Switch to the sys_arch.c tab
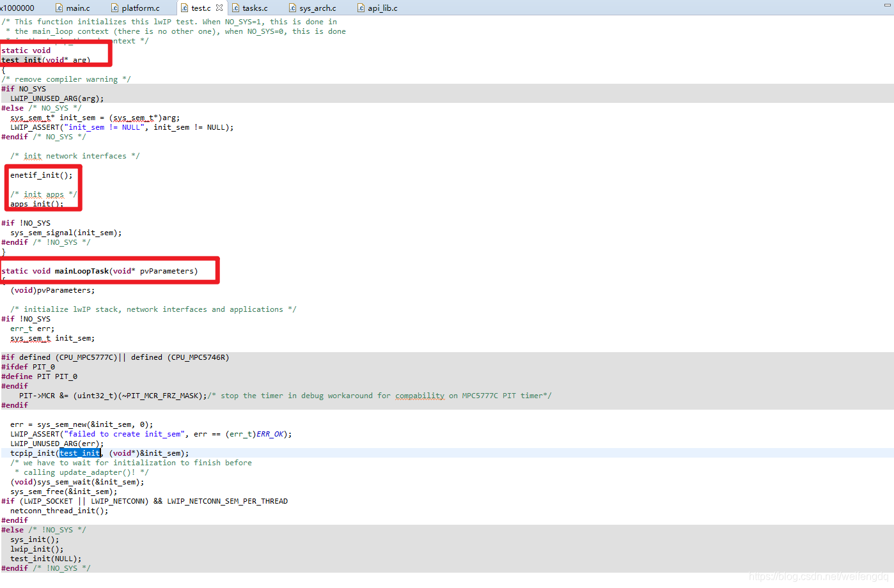This screenshot has width=894, height=588. [312, 8]
